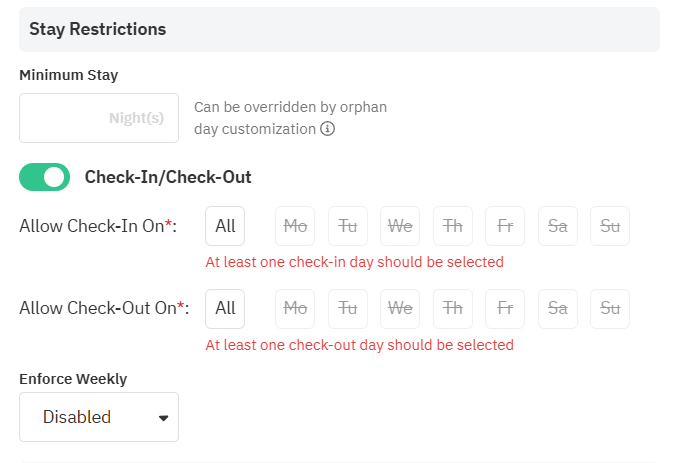Click the Minimum Stay nights input field

98,118
